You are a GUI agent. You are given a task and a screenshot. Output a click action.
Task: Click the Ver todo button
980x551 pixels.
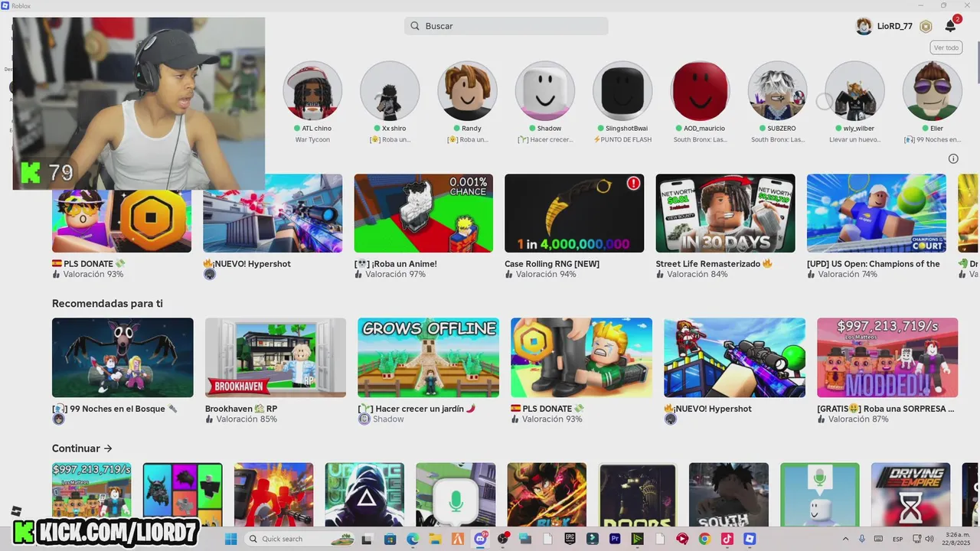click(x=946, y=47)
